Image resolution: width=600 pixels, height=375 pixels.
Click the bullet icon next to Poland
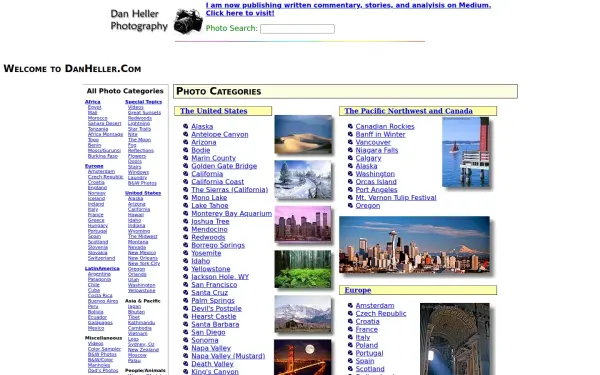point(350,345)
